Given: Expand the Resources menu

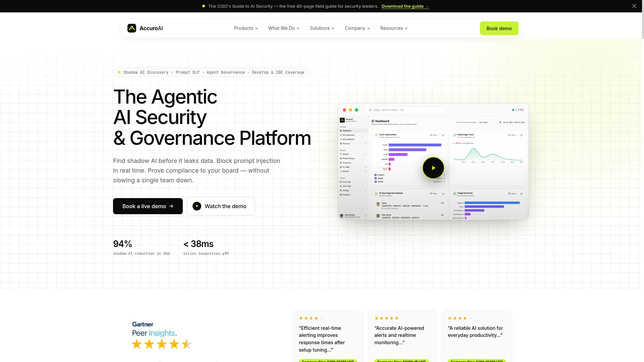Looking at the screenshot, I should click(x=394, y=28).
